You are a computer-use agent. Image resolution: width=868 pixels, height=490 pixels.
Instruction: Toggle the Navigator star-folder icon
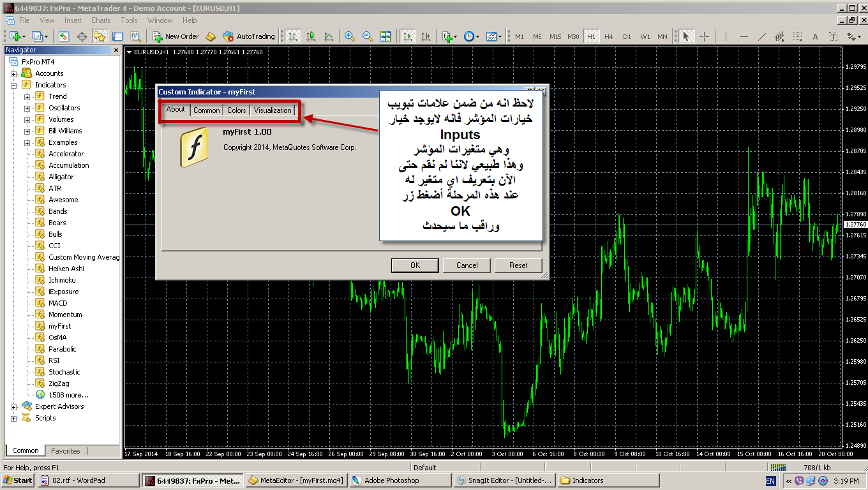tap(100, 36)
